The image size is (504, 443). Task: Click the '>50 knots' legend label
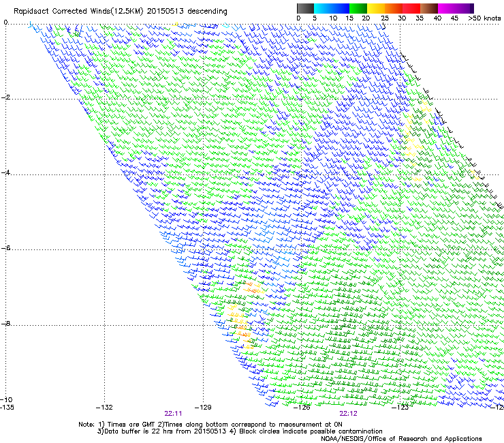click(x=484, y=18)
